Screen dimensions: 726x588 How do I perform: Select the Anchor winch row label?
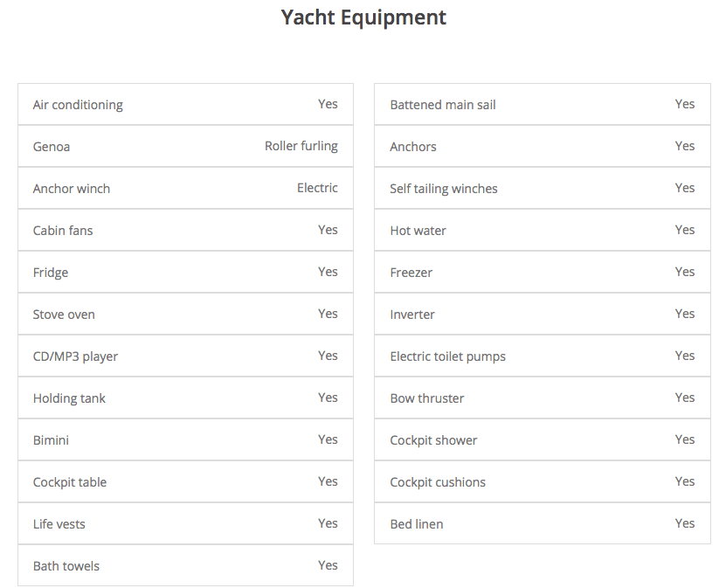72,189
